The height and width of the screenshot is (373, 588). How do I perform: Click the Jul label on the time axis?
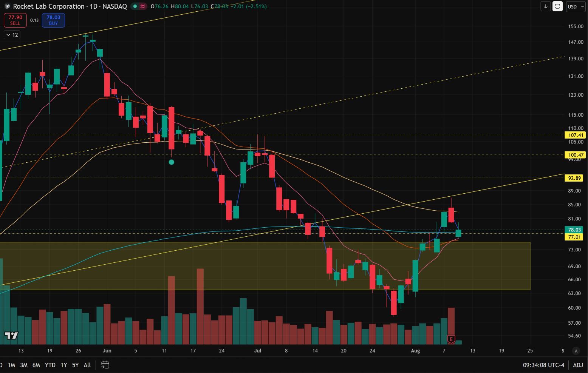257,351
